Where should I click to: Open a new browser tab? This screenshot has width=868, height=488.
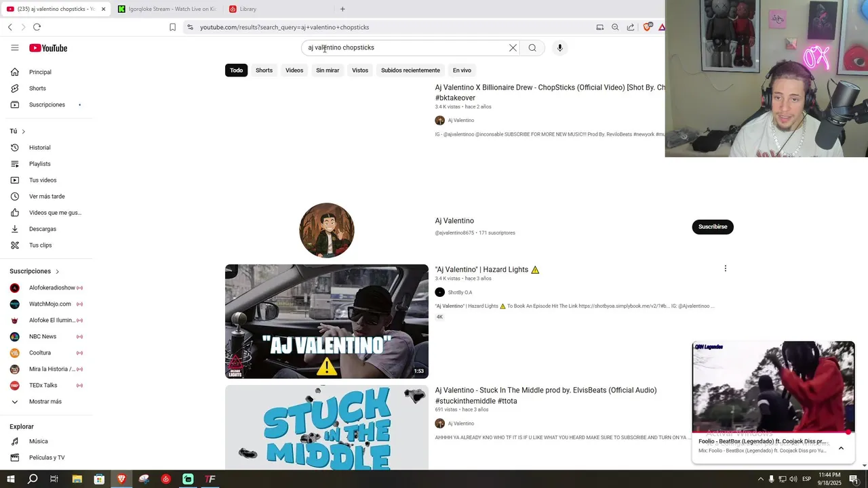(x=342, y=9)
